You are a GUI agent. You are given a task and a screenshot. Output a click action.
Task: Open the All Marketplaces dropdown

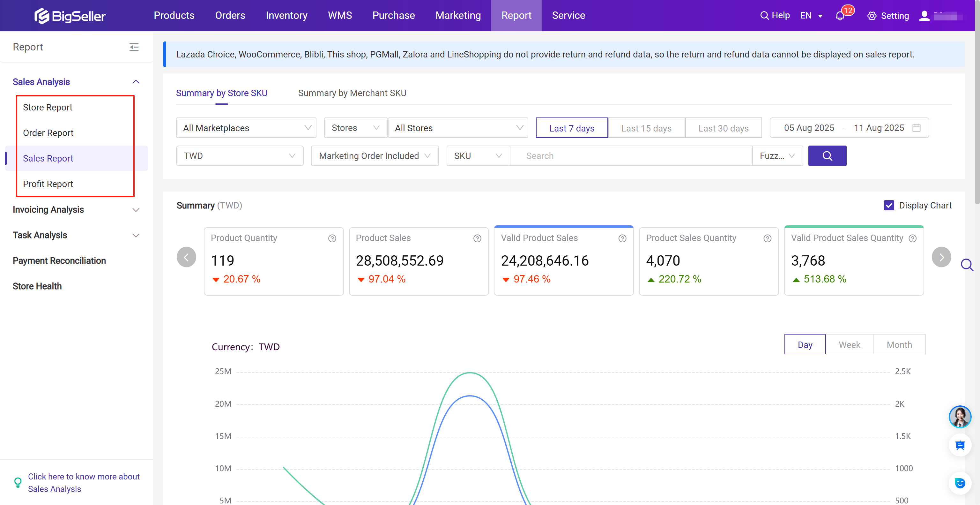coord(246,128)
